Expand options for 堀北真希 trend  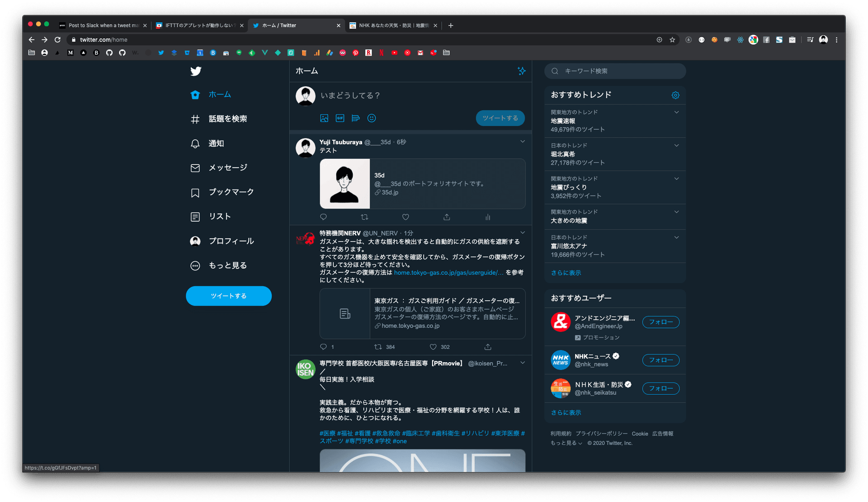click(x=677, y=146)
